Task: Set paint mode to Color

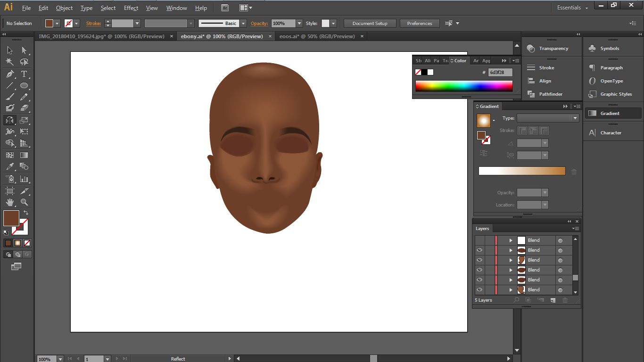Action: click(8, 243)
